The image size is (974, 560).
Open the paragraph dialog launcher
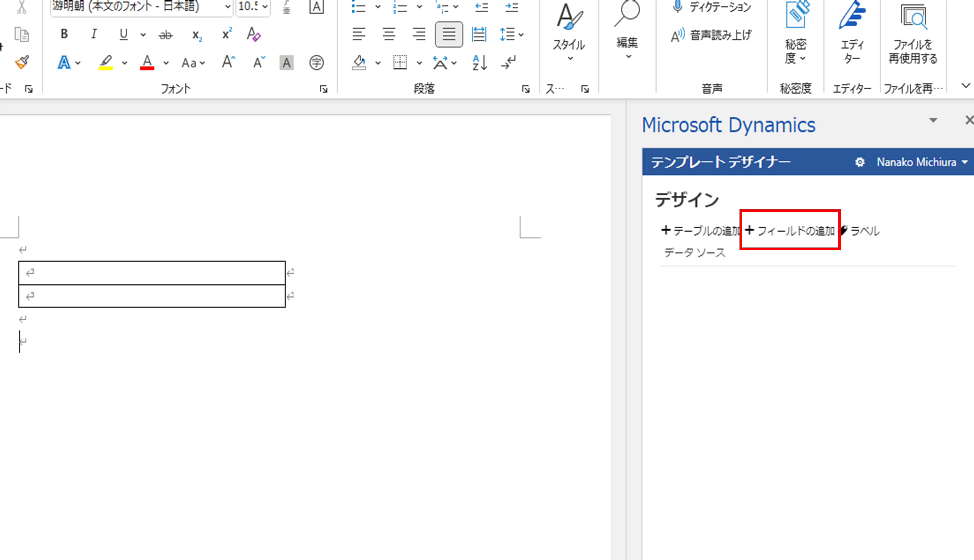click(526, 89)
